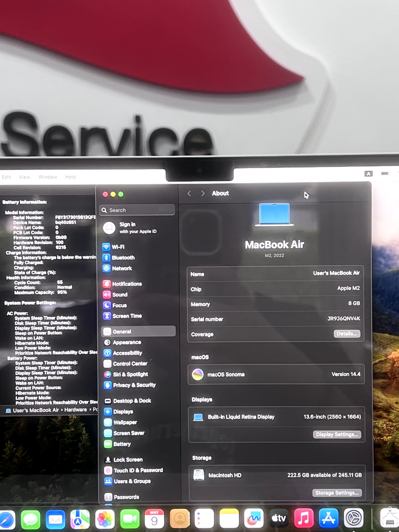This screenshot has width=399, height=532.
Task: Open the Window menu in menu bar
Action: click(48, 177)
